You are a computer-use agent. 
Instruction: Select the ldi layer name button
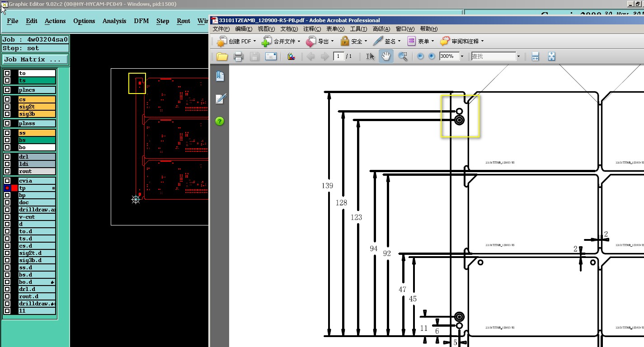tap(37, 164)
